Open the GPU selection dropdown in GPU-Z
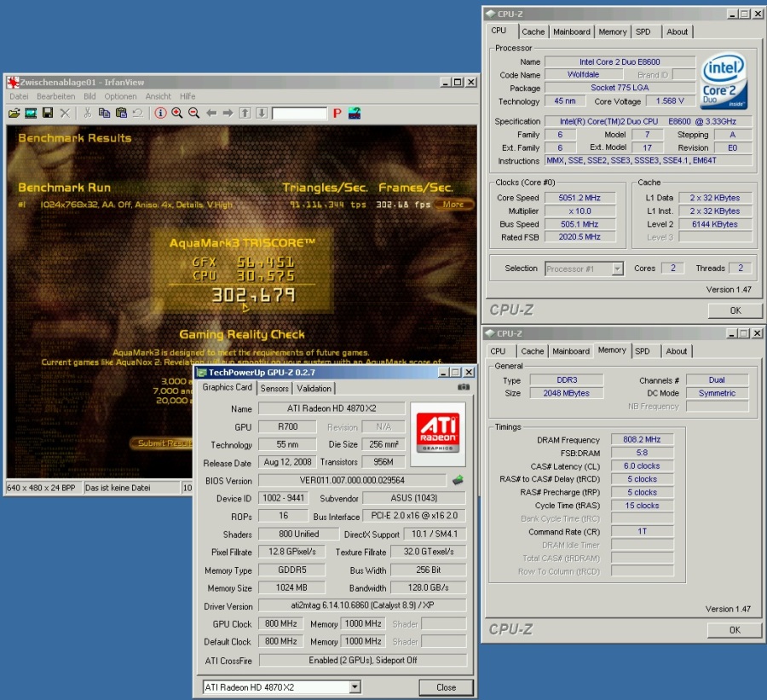Screen dimensions: 767x700 pyautogui.click(x=355, y=687)
